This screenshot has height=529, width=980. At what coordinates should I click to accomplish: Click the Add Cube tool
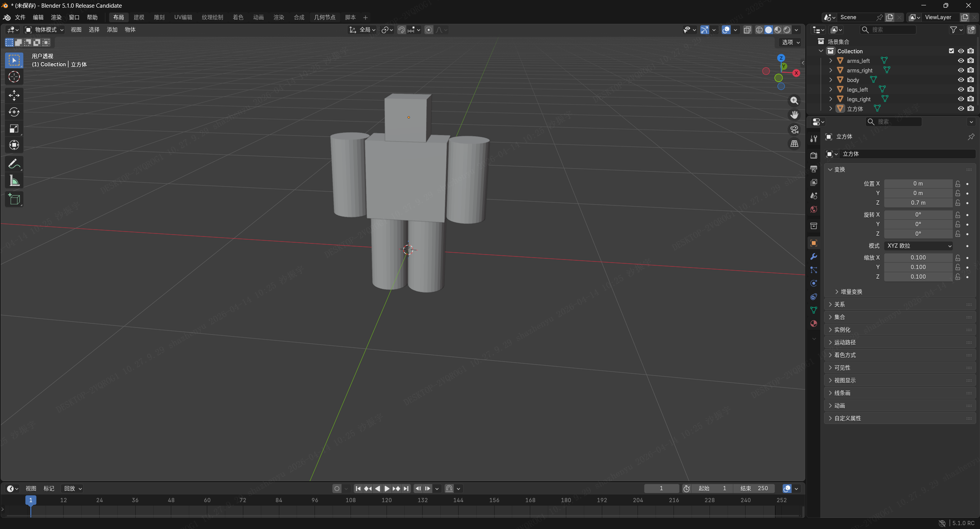tap(14, 199)
